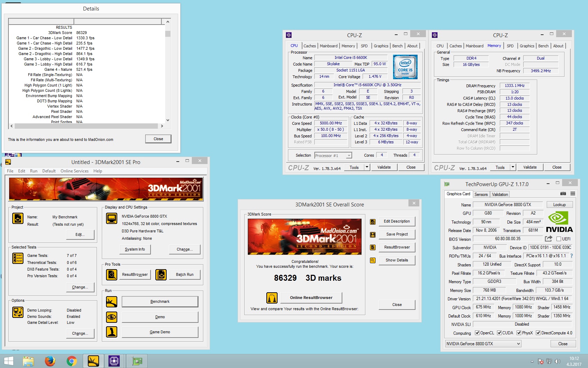
Task: Open the GPU-Z hamburger menu icon
Action: point(573,194)
